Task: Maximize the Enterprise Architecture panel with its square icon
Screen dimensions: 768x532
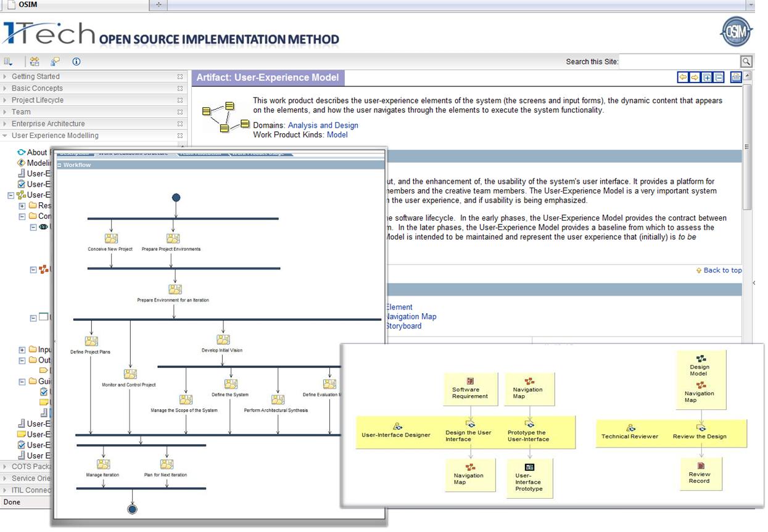Action: [180, 124]
